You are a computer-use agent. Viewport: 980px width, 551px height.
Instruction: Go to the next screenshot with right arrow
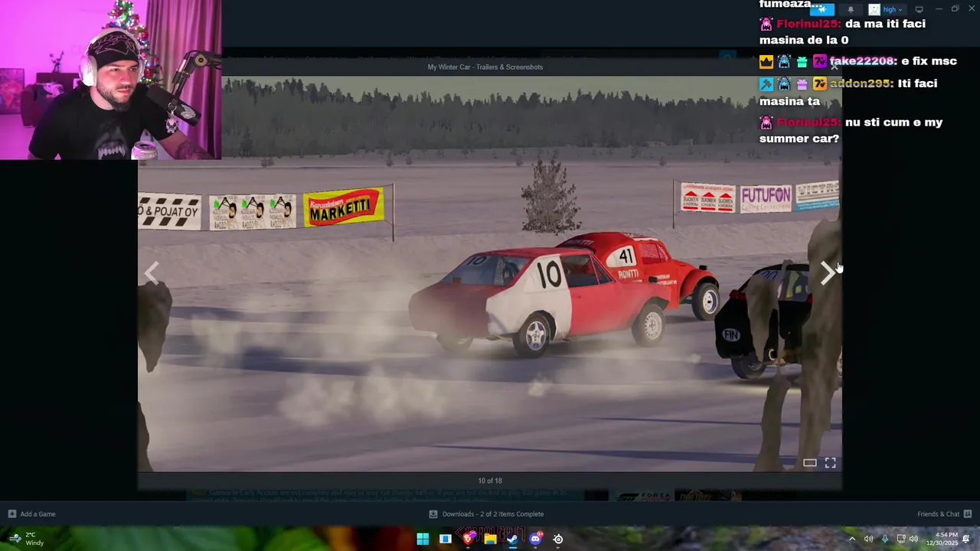click(827, 272)
